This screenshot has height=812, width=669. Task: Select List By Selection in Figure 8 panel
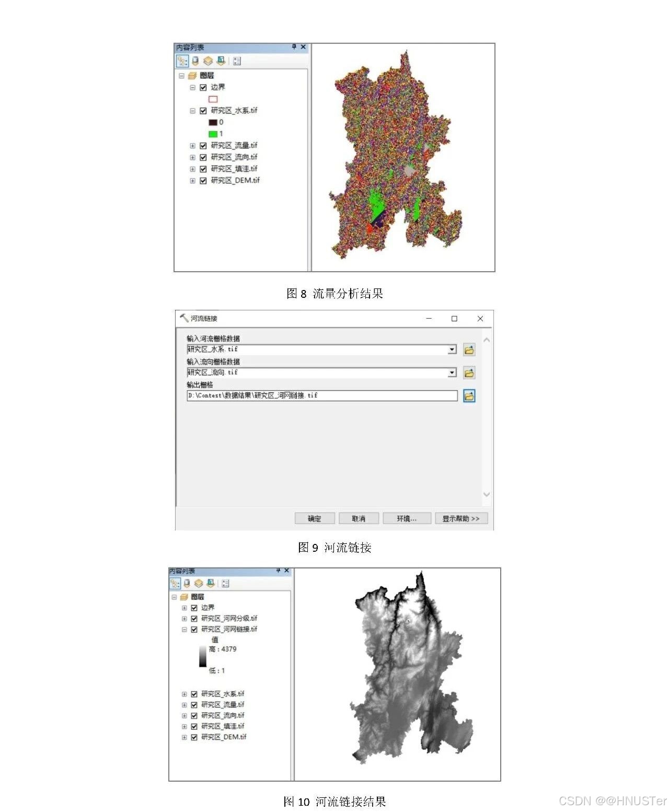[x=221, y=61]
